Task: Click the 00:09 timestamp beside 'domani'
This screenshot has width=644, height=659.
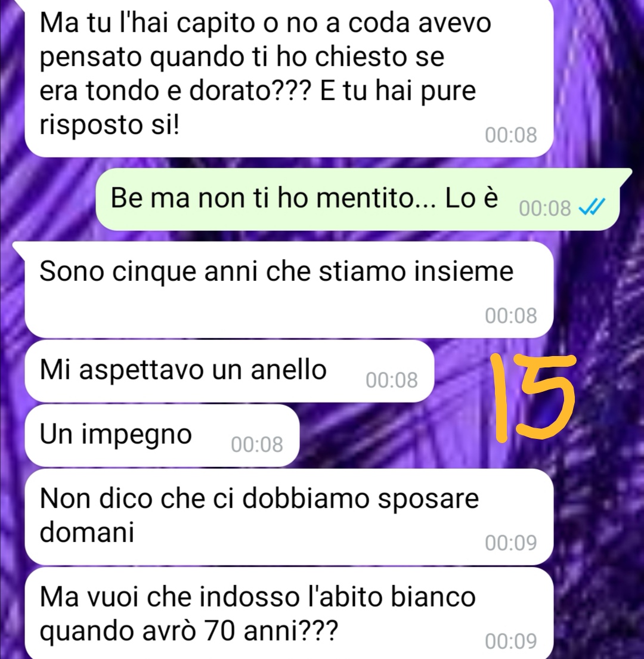Action: [x=511, y=543]
